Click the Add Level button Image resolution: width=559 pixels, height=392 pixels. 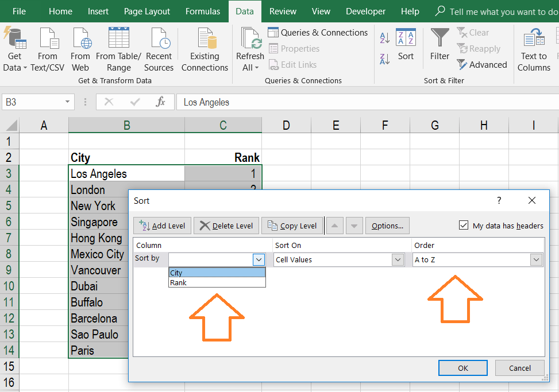click(x=162, y=226)
